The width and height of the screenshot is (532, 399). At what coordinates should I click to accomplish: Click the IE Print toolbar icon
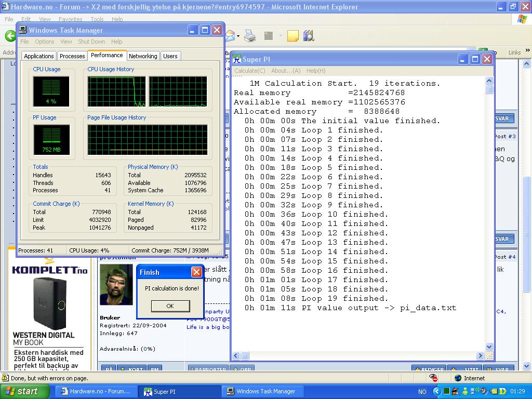pyautogui.click(x=250, y=36)
